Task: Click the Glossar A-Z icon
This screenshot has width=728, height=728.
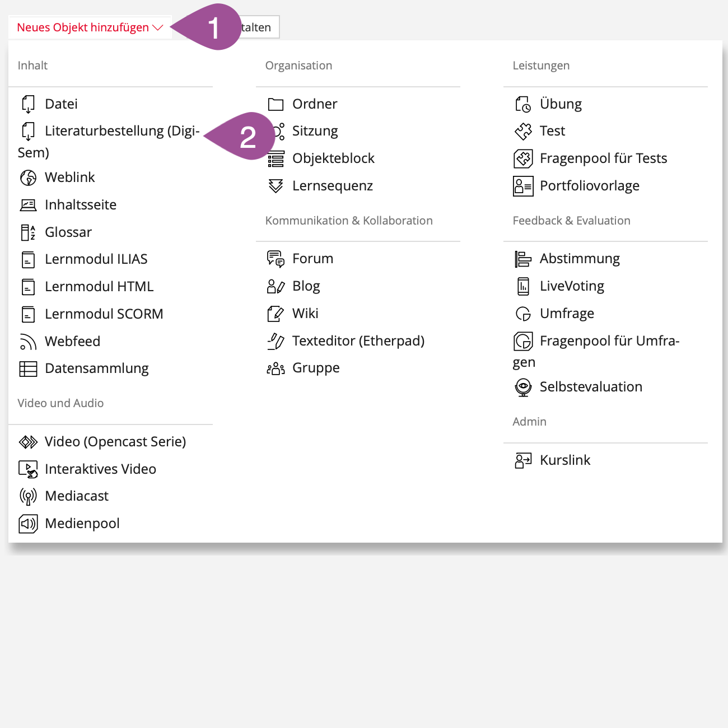Action: tap(28, 232)
